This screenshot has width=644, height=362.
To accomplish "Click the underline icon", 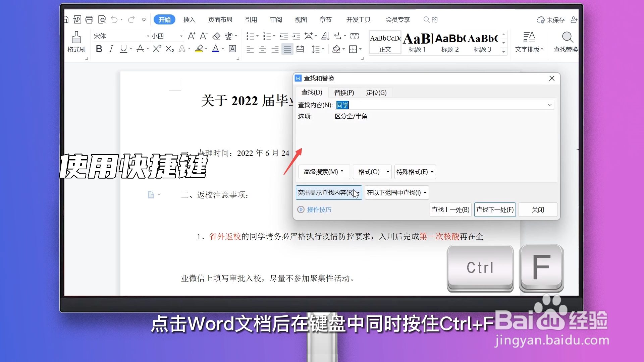I will [x=123, y=49].
